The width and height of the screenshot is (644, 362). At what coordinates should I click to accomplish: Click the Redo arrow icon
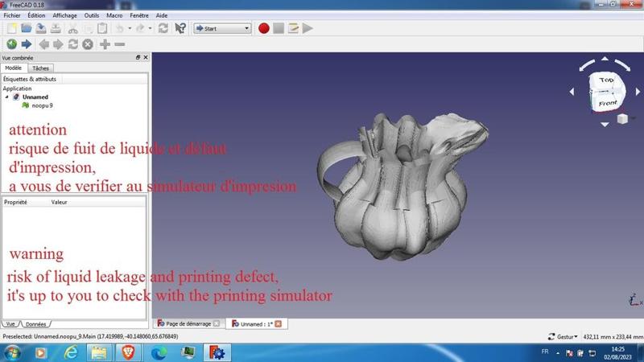point(140,28)
